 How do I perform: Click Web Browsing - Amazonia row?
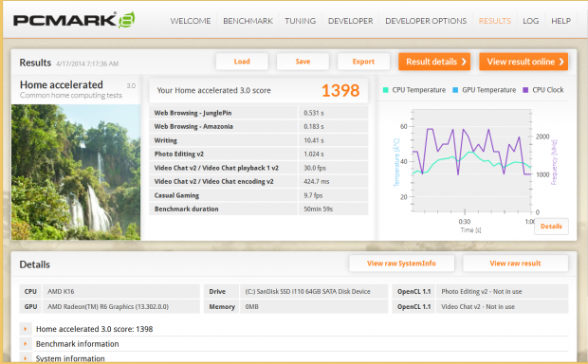click(258, 126)
